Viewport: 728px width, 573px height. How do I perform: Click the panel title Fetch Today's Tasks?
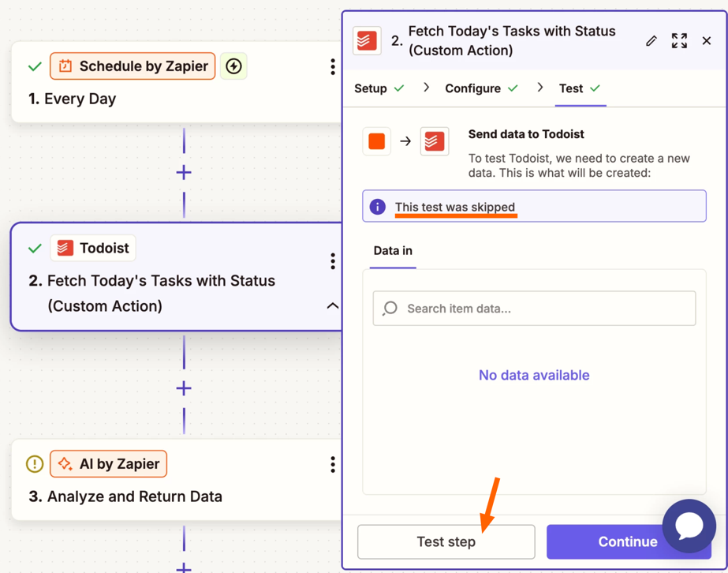(x=512, y=41)
